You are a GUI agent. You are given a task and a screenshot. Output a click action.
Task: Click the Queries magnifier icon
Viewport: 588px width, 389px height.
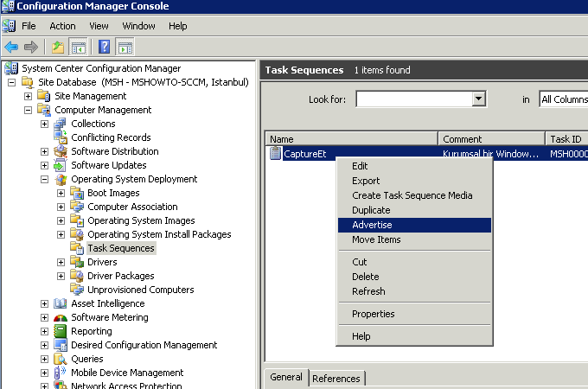(61, 359)
